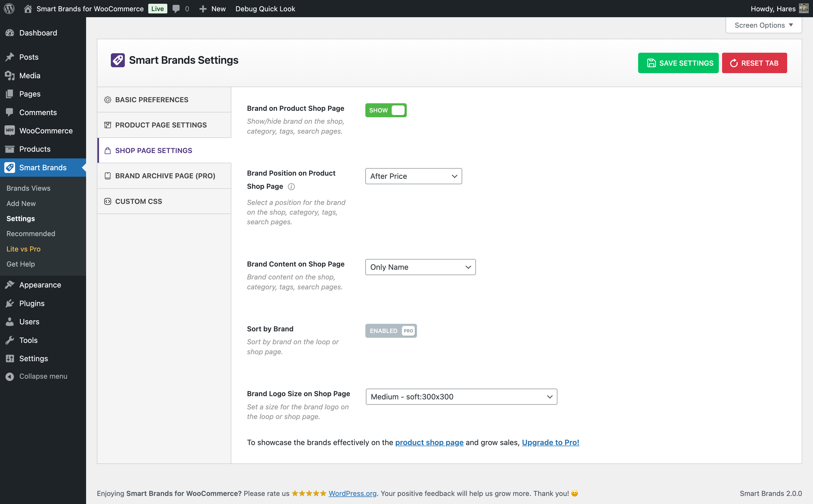Click the five star rating in footer
This screenshot has height=504, width=813.
[x=309, y=494]
